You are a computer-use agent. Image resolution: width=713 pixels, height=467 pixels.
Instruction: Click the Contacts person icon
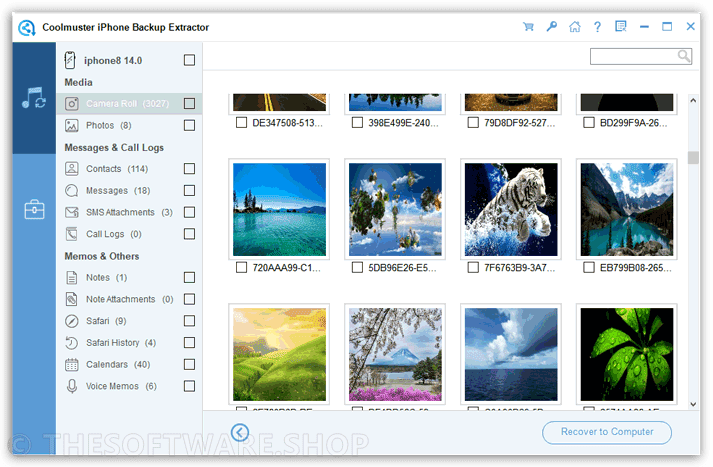pyautogui.click(x=71, y=169)
